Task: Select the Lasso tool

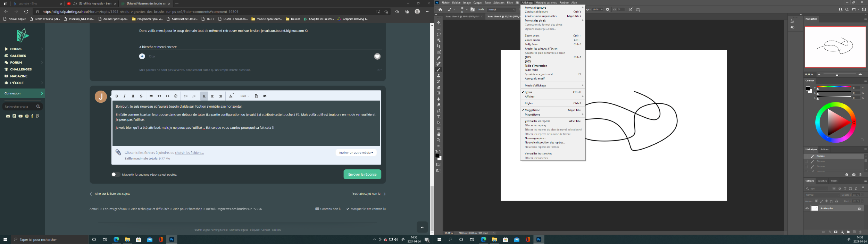Action: pyautogui.click(x=439, y=34)
